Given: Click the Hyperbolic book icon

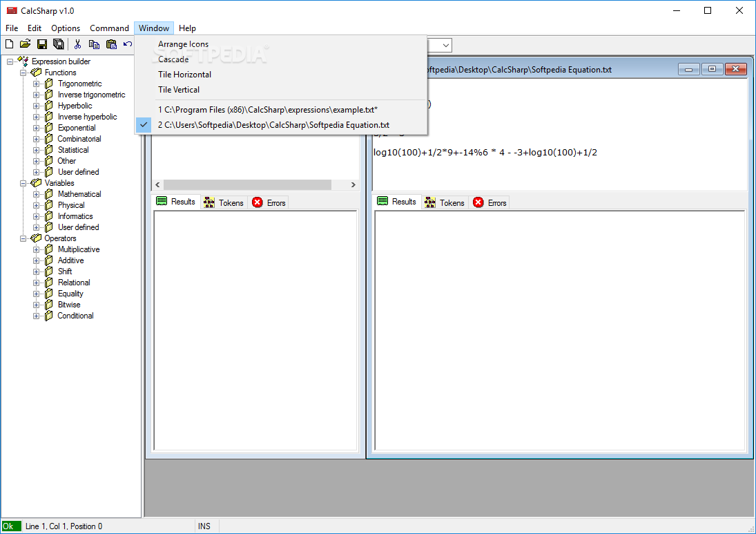Looking at the screenshot, I should [x=49, y=106].
